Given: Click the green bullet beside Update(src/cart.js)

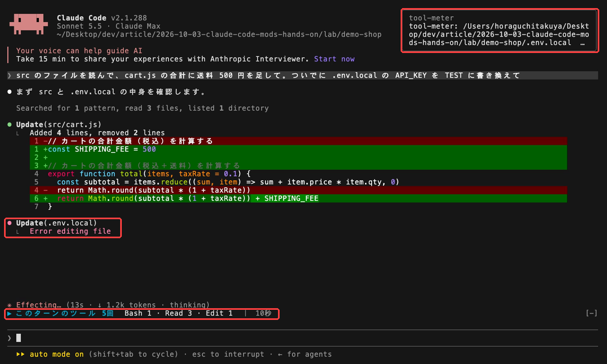Looking at the screenshot, I should 10,125.
